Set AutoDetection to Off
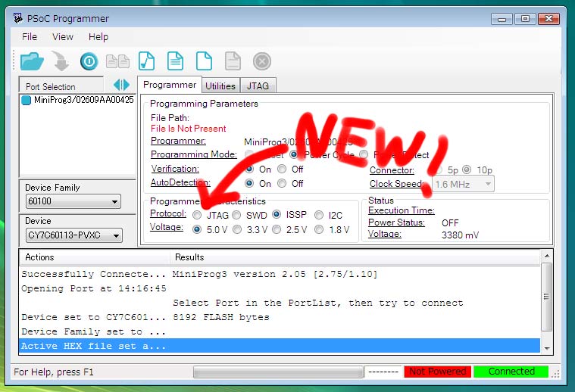The height and width of the screenshot is (392, 575). (282, 183)
